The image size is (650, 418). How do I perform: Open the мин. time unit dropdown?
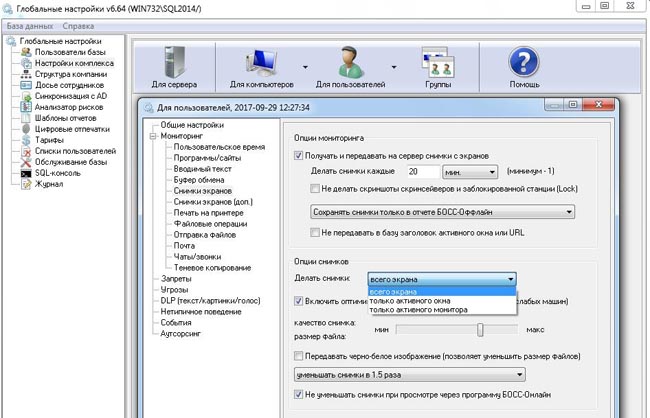tap(470, 172)
